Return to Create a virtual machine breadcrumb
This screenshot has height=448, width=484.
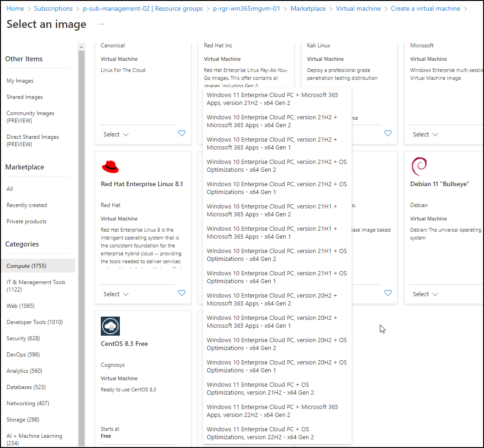click(425, 8)
